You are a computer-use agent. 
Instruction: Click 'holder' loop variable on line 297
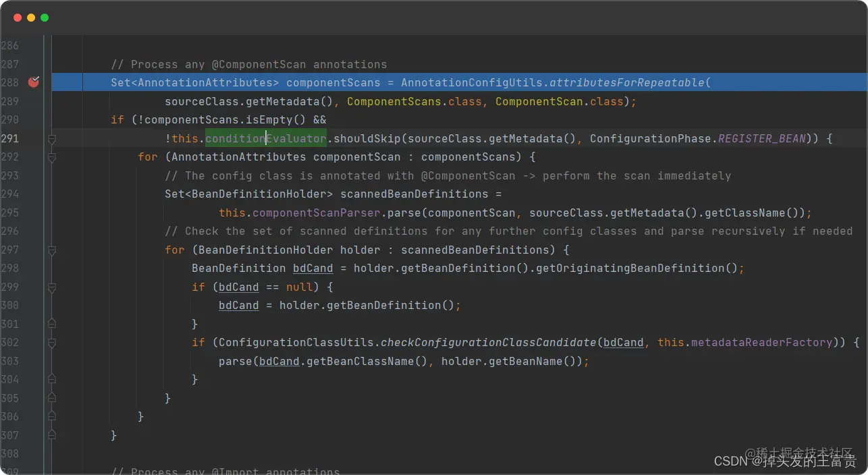(360, 250)
